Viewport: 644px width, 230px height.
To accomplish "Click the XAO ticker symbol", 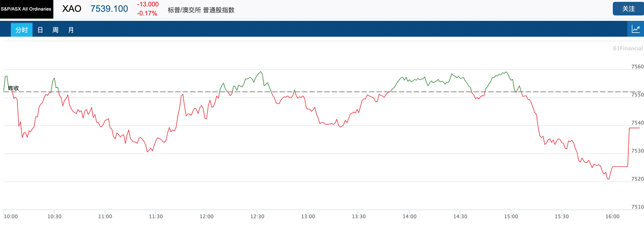I will coord(72,9).
